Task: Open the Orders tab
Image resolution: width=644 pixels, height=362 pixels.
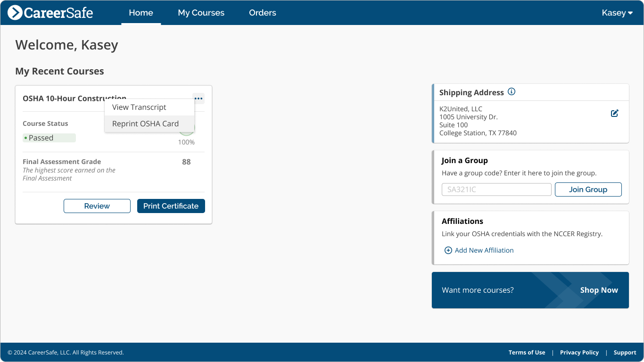Action: 263,13
